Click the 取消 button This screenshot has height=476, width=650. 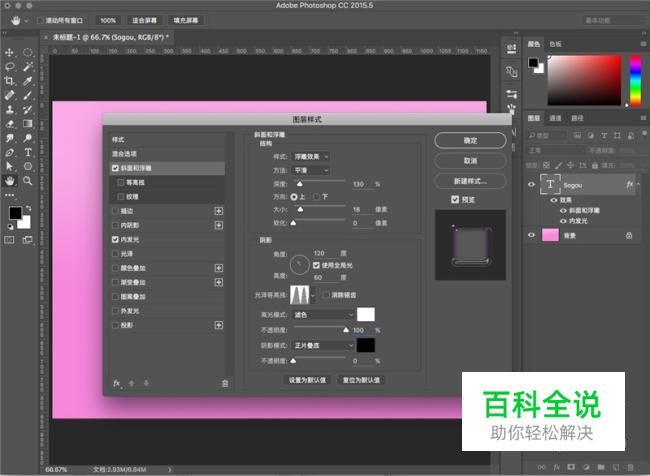tap(470, 160)
